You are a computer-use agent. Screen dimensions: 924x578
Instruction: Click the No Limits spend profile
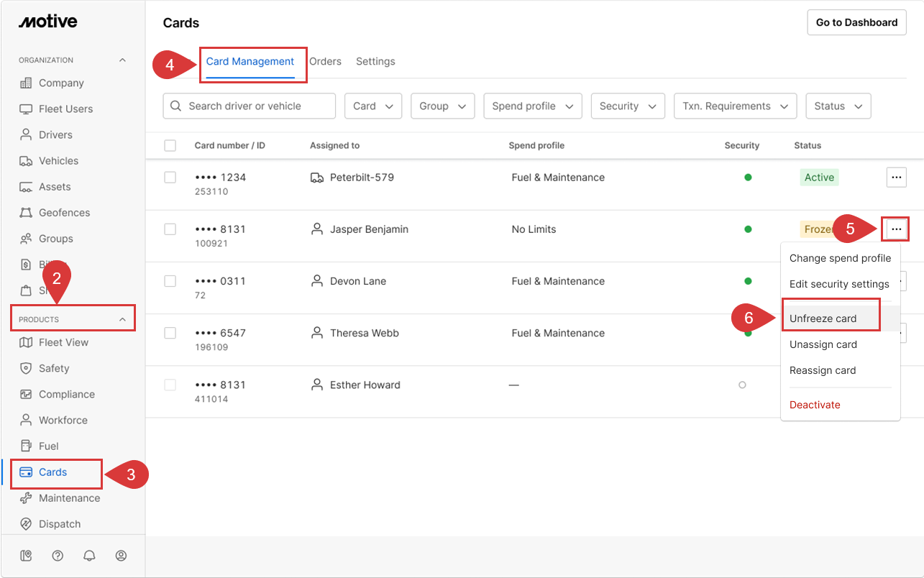534,229
